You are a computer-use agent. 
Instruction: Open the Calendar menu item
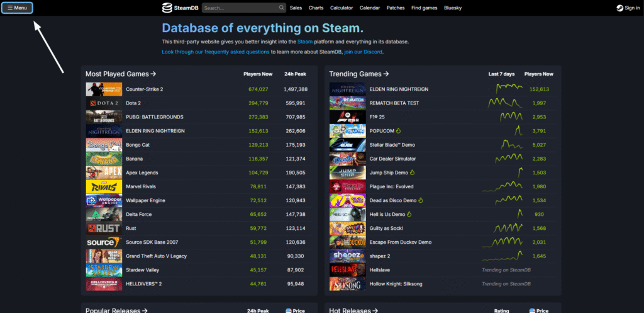(x=370, y=8)
